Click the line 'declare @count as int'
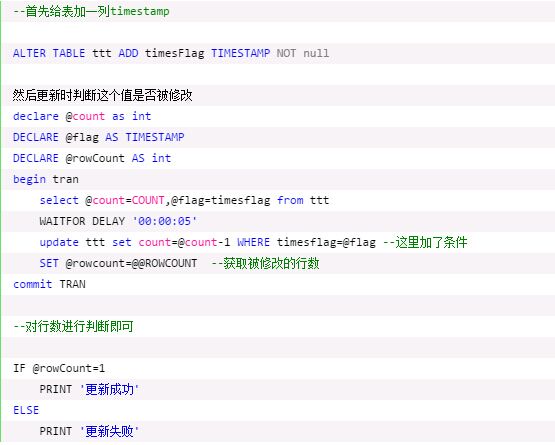The height and width of the screenshot is (445, 555). click(82, 116)
